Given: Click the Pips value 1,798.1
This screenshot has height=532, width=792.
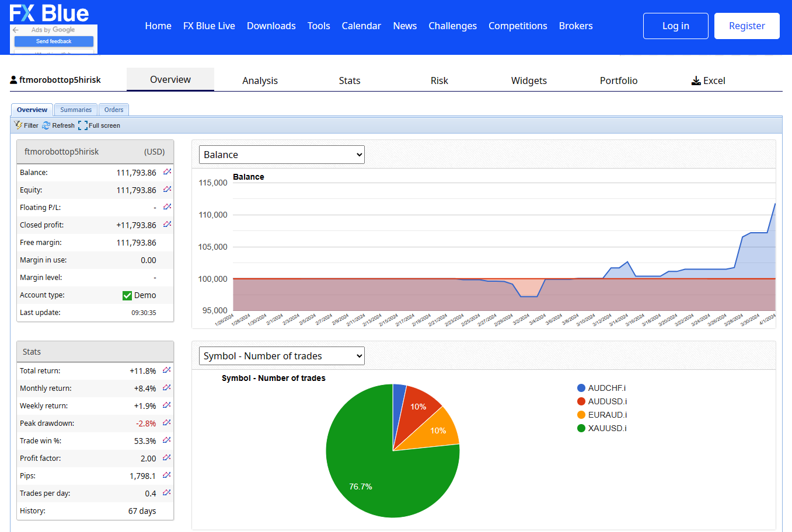Looking at the screenshot, I should pos(143,476).
